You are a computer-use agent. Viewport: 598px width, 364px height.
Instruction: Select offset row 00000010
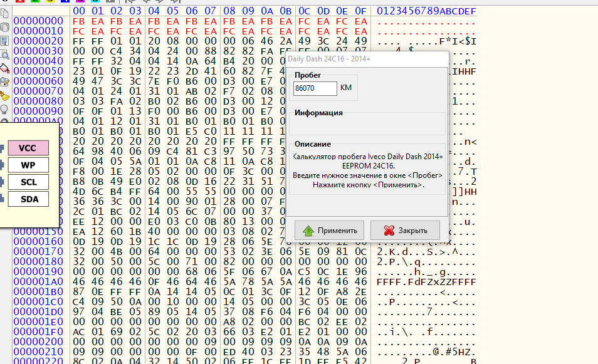(38, 31)
